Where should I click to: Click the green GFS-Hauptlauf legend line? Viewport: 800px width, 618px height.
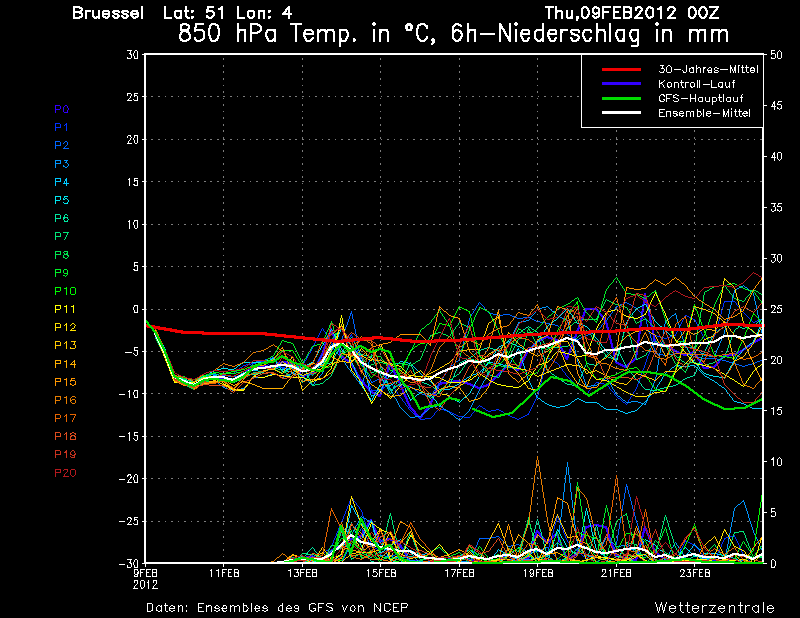tap(621, 98)
